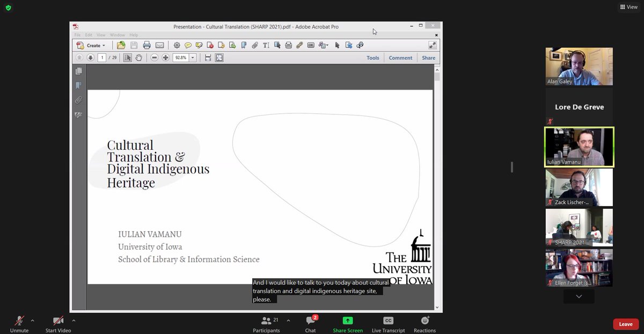The height and width of the screenshot is (334, 644).
Task: Switch to the Comment tab
Action: (x=400, y=57)
